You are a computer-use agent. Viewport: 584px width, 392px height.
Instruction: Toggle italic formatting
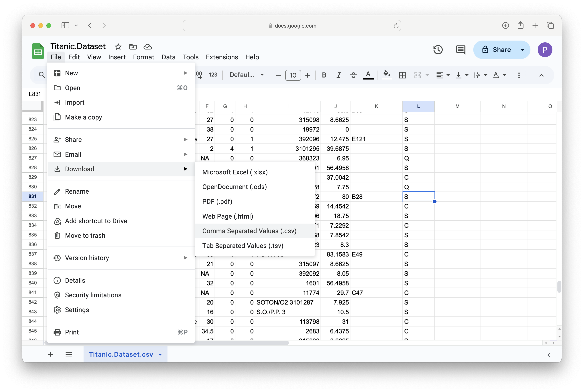point(339,75)
